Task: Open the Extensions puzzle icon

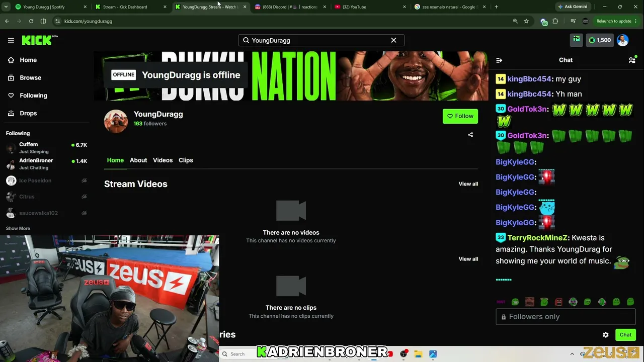Action: click(x=555, y=21)
